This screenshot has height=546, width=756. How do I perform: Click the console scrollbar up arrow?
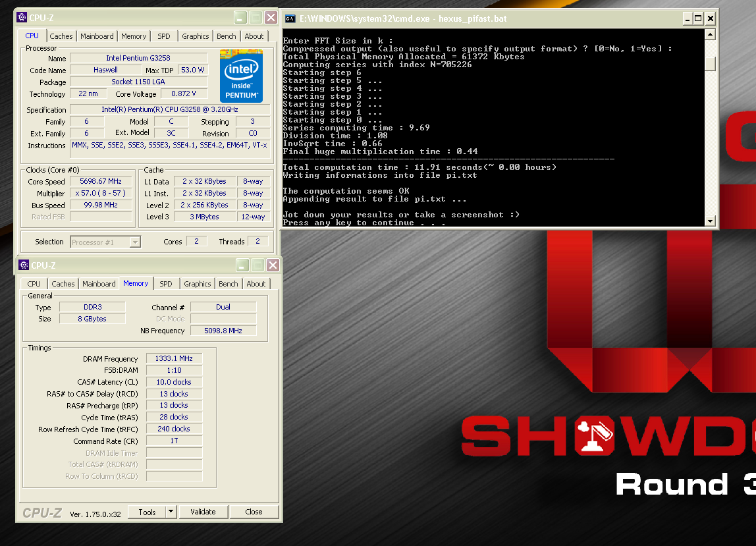pos(710,34)
